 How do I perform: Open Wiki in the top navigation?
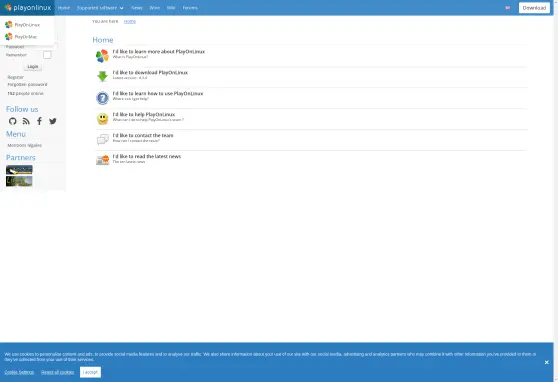pyautogui.click(x=171, y=7)
